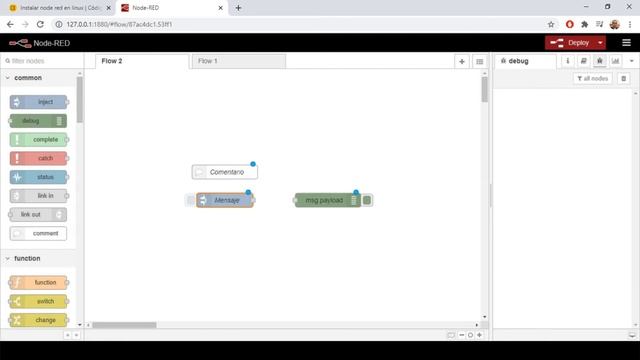Switch to the Node-RED browser tab
640x360 pixels.
pyautogui.click(x=171, y=8)
